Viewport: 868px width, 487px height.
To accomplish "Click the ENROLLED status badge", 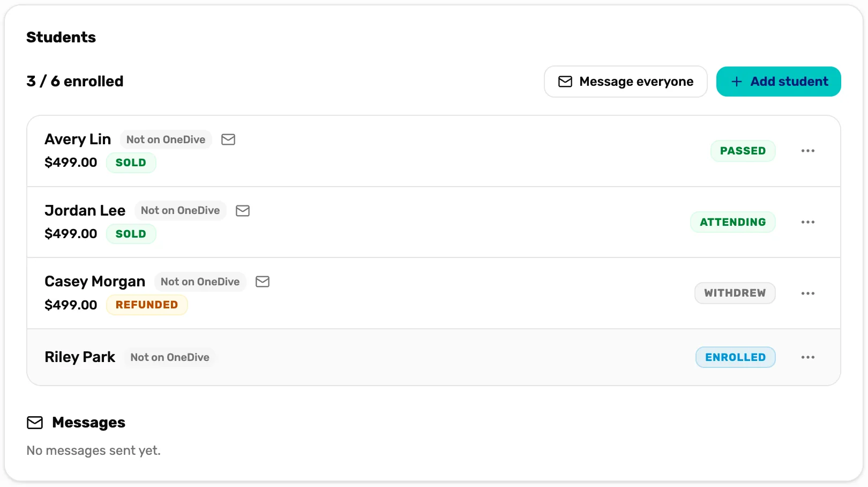I will [735, 357].
